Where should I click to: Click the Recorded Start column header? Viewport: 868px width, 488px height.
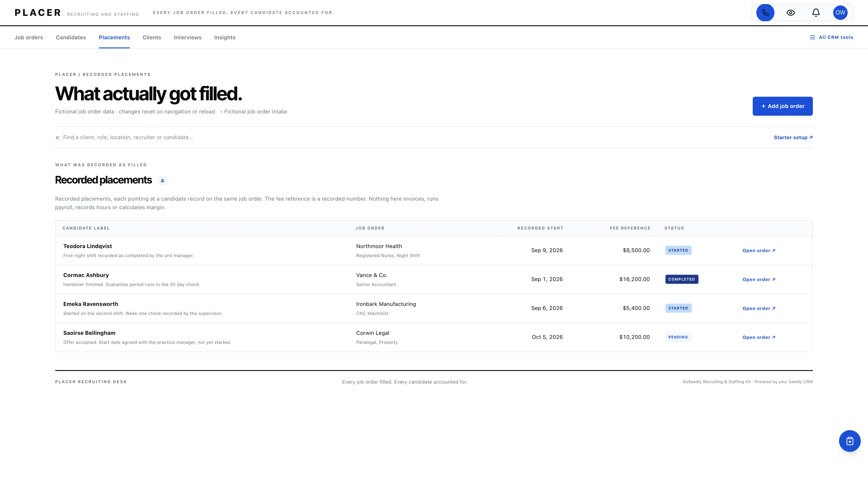tap(540, 228)
